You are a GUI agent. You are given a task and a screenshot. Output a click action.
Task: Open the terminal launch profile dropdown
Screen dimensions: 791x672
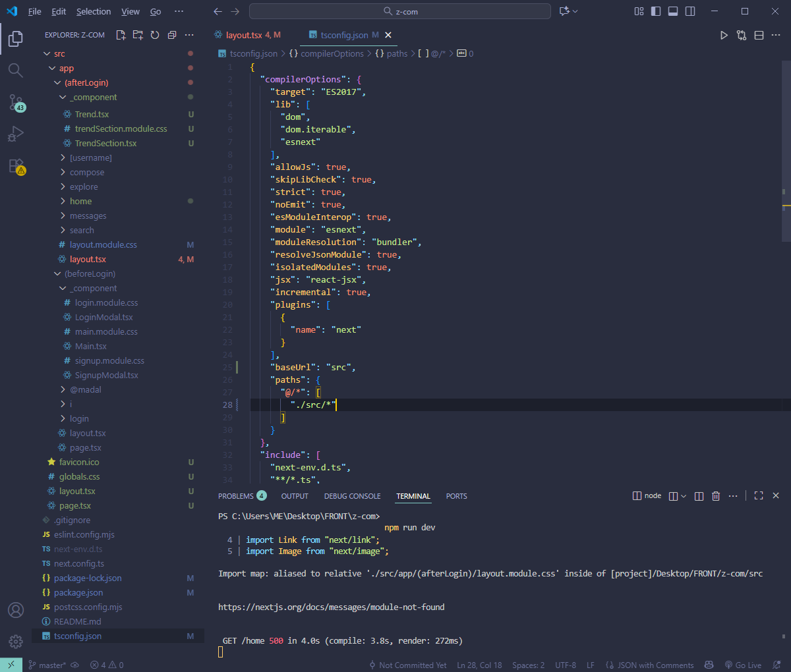coord(683,495)
